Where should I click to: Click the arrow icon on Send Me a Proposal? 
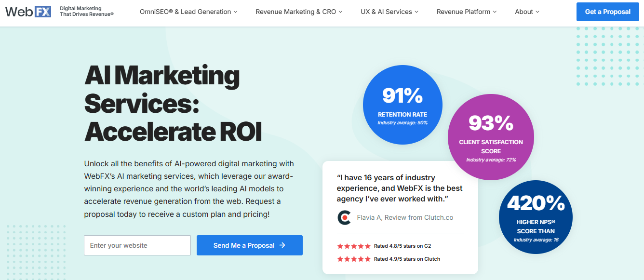(282, 245)
